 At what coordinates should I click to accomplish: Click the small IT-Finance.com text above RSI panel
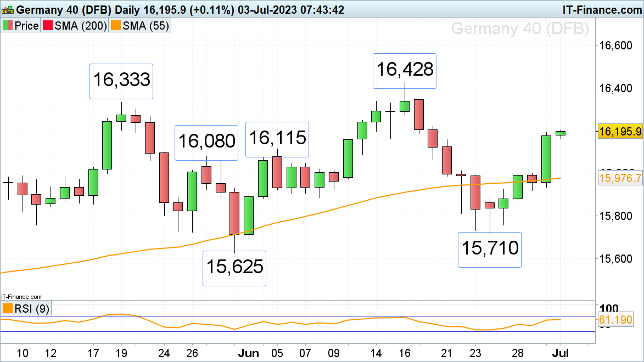coord(21,297)
